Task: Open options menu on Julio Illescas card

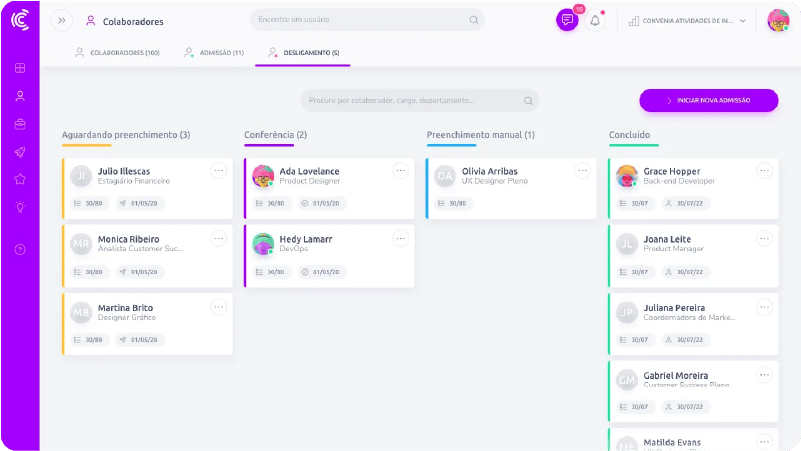Action: [x=218, y=171]
